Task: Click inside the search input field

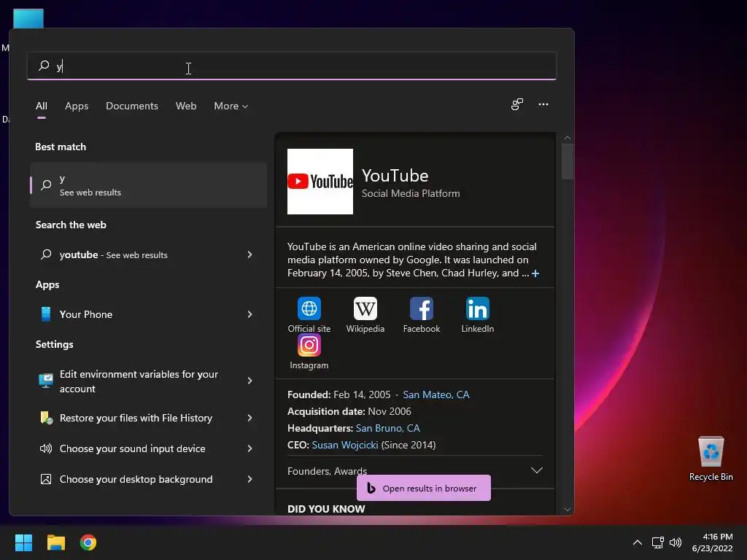Action: (x=292, y=66)
